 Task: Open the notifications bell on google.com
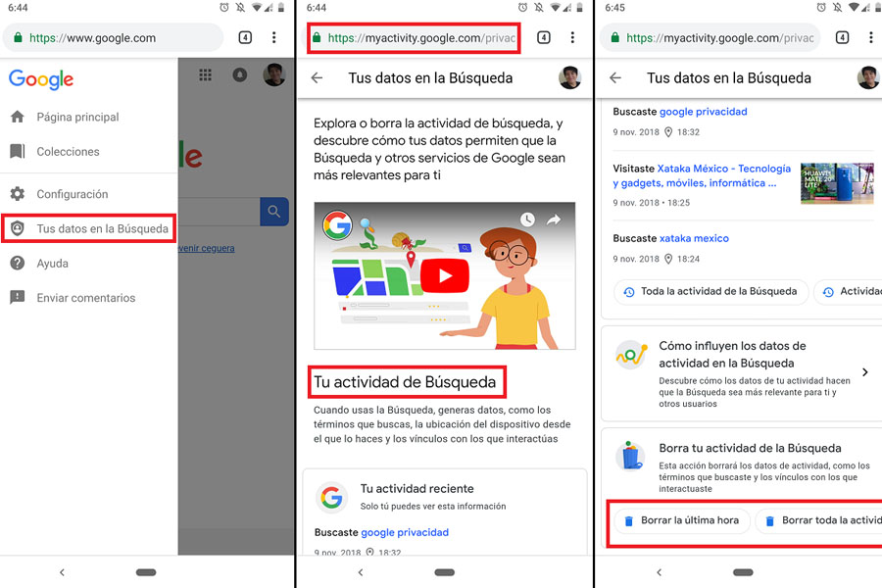pyautogui.click(x=240, y=74)
